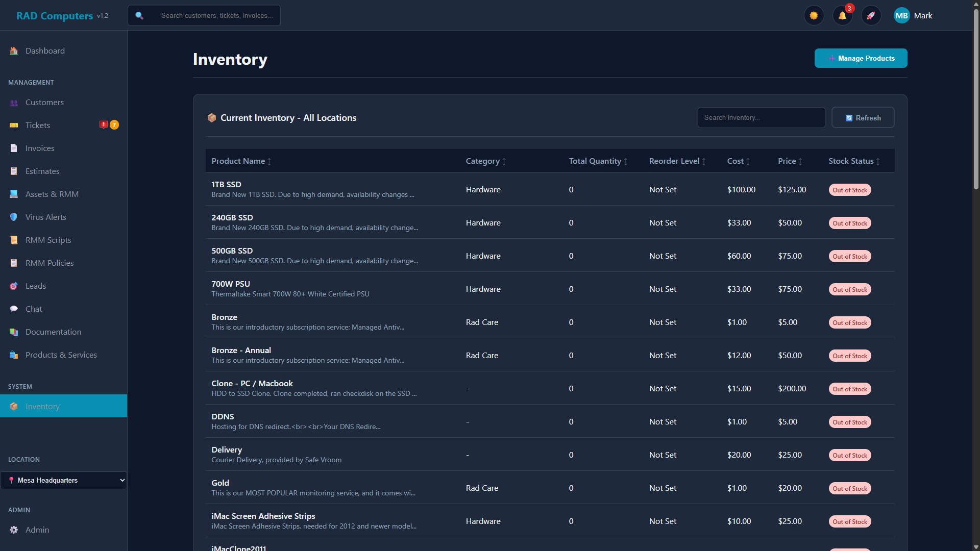Open the search magnifier in the top bar
The image size is (980, 551).
tap(139, 15)
